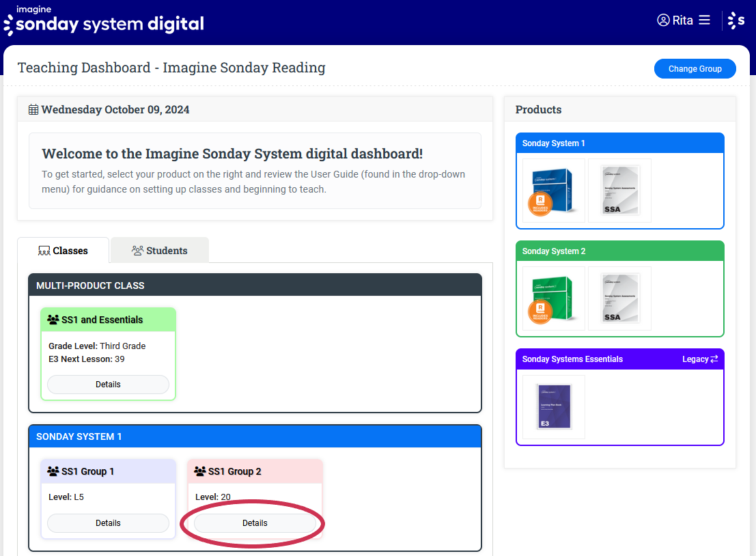This screenshot has height=556, width=756.
Task: Switch to the Students tab
Action: click(x=159, y=251)
